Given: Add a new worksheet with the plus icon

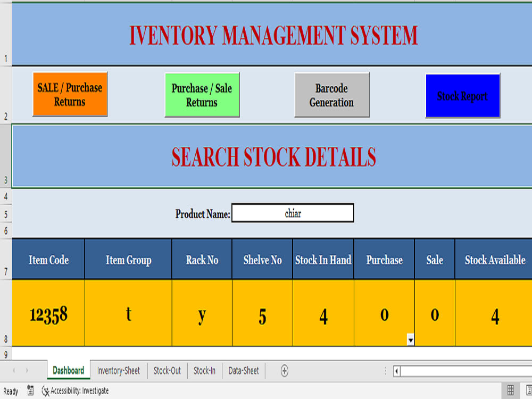Looking at the screenshot, I should pyautogui.click(x=284, y=371).
